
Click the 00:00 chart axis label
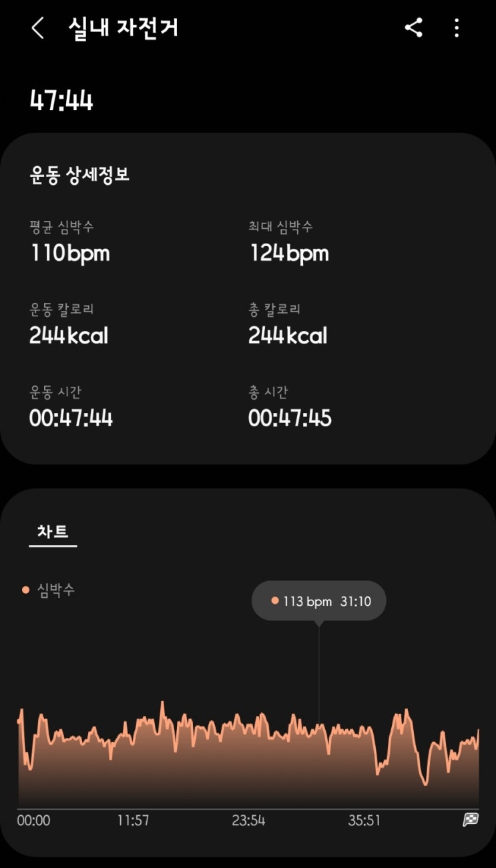[x=33, y=821]
